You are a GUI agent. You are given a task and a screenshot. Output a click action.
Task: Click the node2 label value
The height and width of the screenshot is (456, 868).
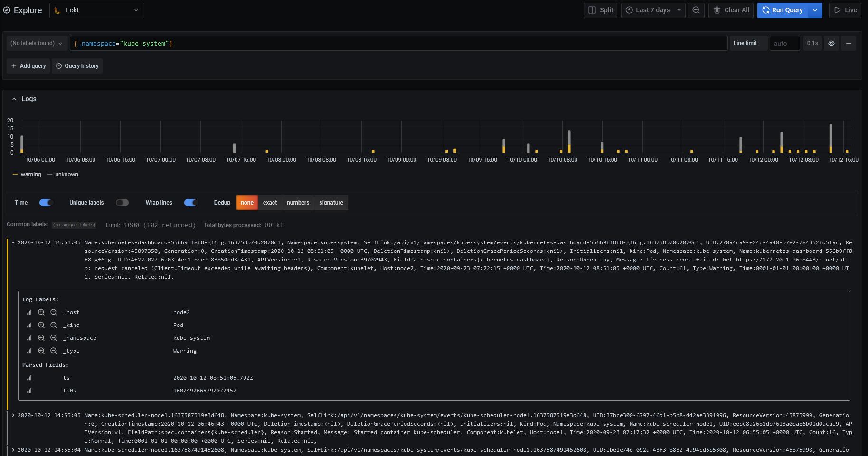pyautogui.click(x=181, y=312)
